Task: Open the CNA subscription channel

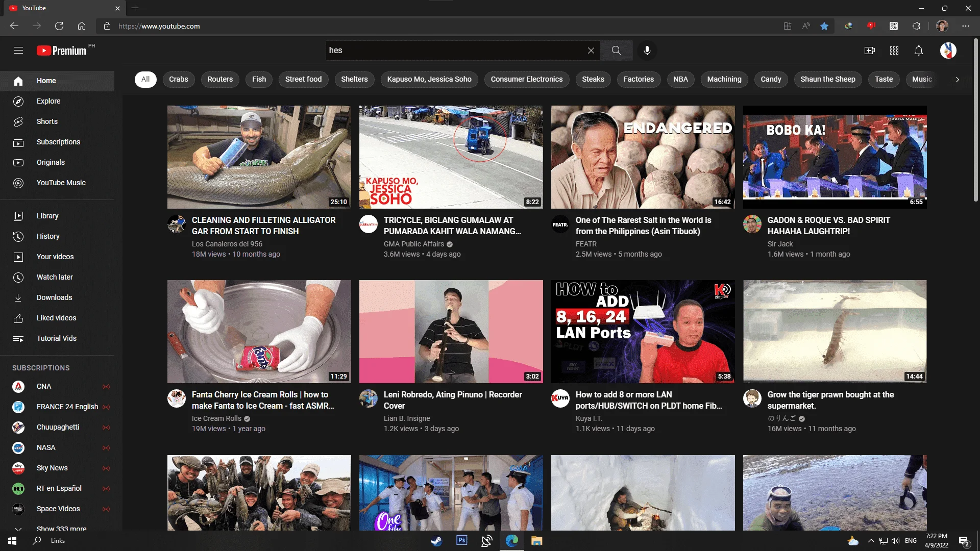Action: 57,386
